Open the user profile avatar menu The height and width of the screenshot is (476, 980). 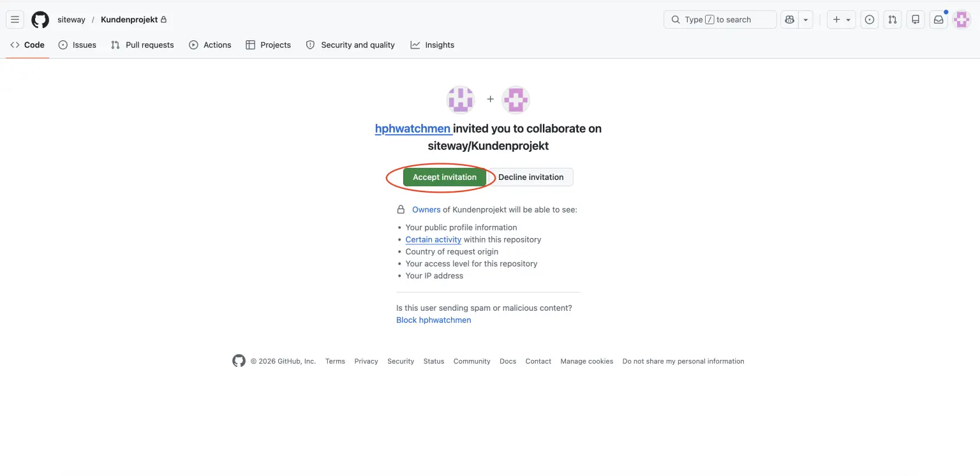[x=961, y=20]
